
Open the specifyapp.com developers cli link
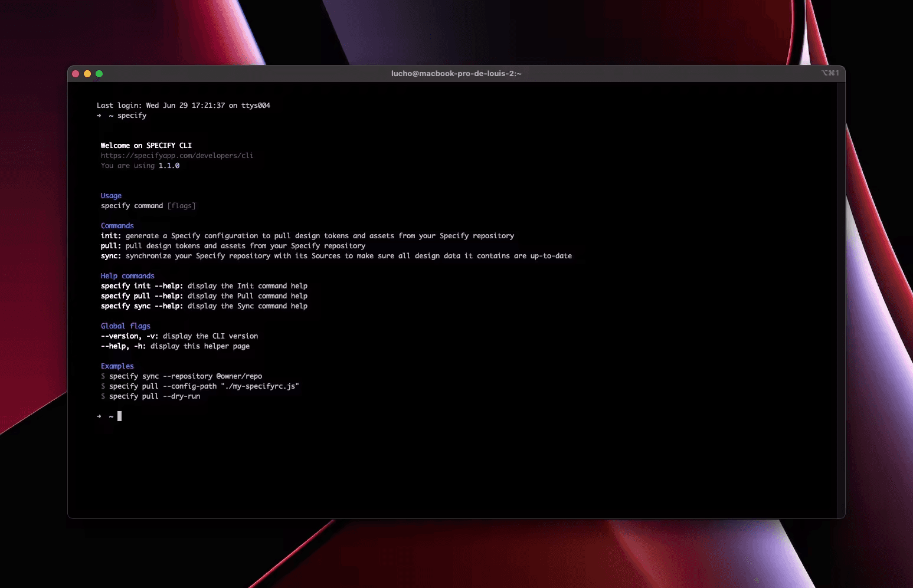[177, 156]
